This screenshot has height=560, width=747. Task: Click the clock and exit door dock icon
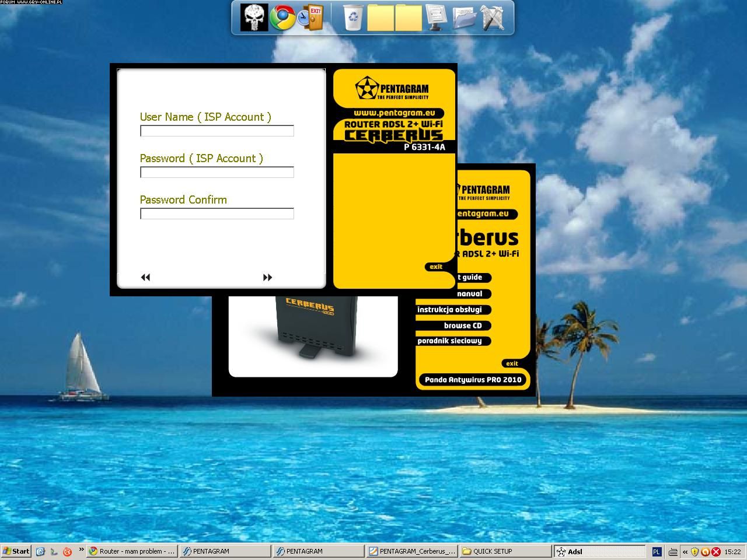coord(310,17)
